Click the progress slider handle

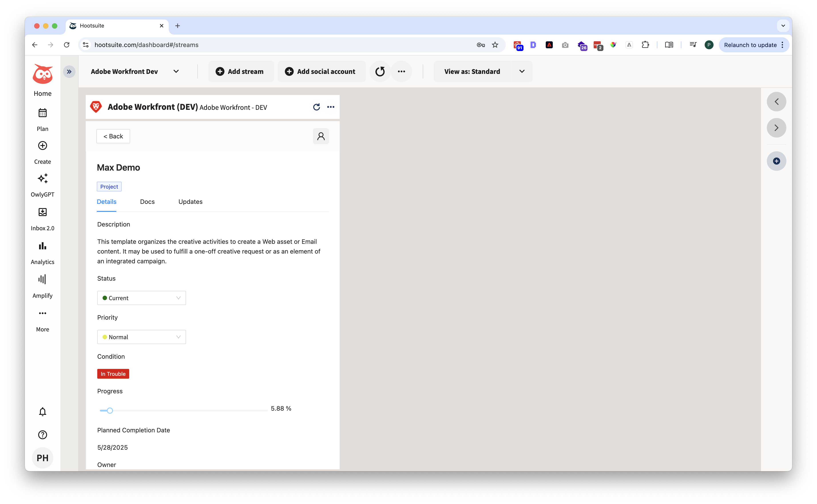110,411
